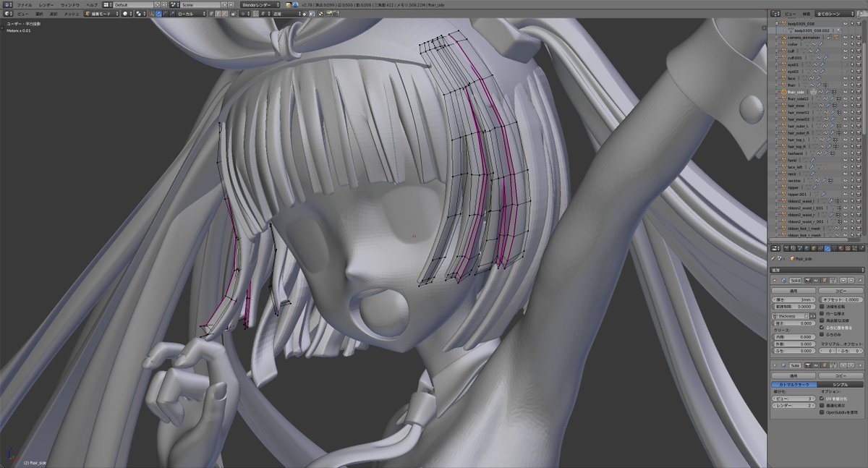Viewport: 868px width, 468px height.
Task: Open the 編集モード (Edit Mode) dropdown
Action: [101, 13]
